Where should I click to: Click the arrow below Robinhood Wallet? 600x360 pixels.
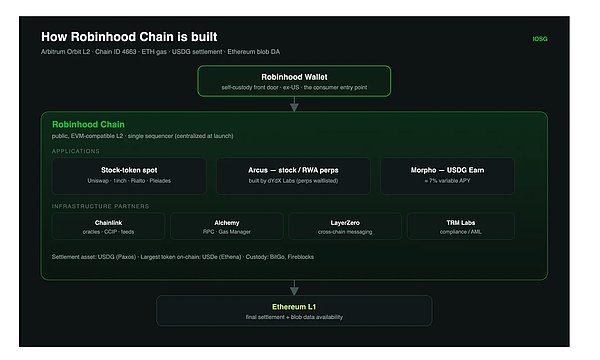(294, 104)
